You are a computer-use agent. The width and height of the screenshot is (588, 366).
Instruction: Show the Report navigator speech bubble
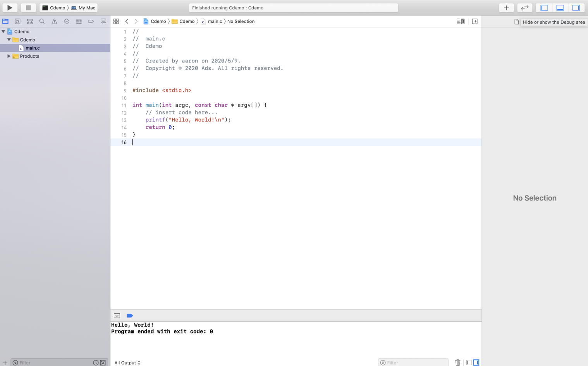(x=103, y=21)
